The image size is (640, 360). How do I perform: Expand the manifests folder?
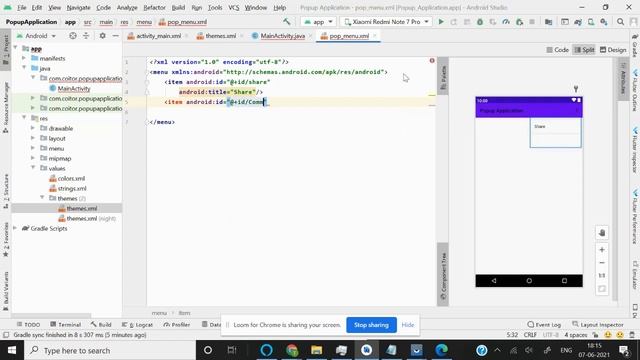click(x=24, y=58)
